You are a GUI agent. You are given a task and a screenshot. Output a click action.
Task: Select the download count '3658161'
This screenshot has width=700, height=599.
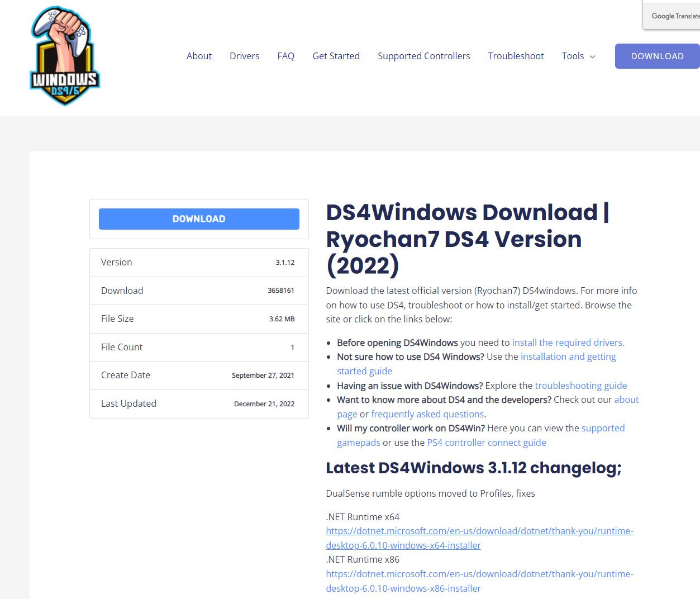tap(281, 291)
